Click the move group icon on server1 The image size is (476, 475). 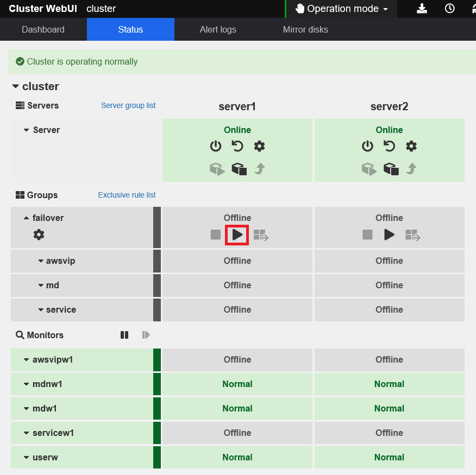pos(261,235)
